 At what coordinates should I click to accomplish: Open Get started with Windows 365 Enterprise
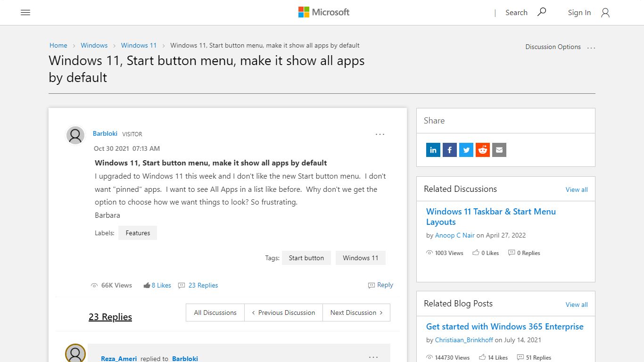point(505,327)
